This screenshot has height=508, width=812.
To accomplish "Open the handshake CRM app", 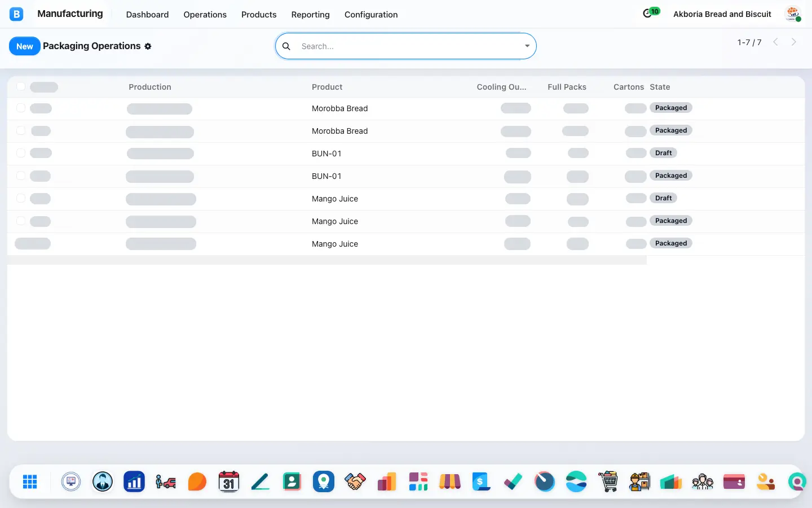I will [x=355, y=481].
